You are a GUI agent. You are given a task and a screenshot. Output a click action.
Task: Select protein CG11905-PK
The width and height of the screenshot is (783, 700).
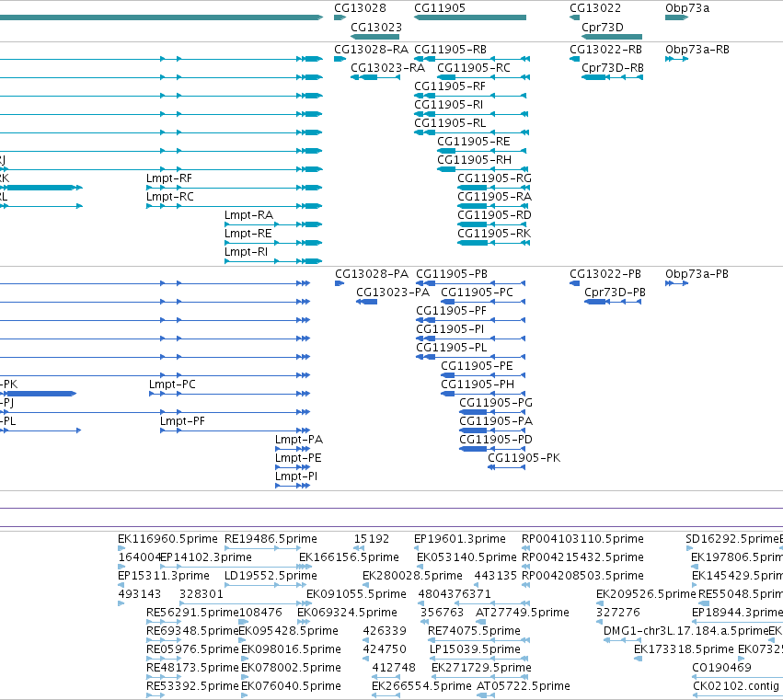pos(524,458)
